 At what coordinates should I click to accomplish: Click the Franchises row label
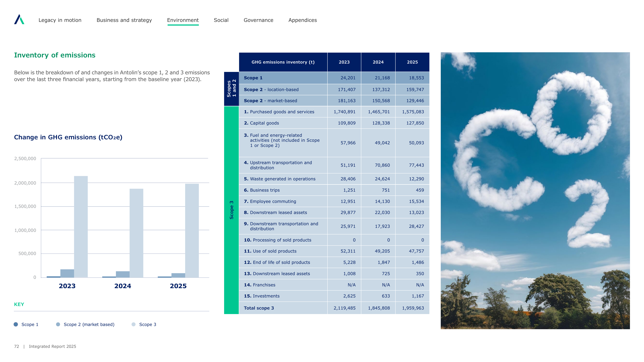pyautogui.click(x=260, y=285)
